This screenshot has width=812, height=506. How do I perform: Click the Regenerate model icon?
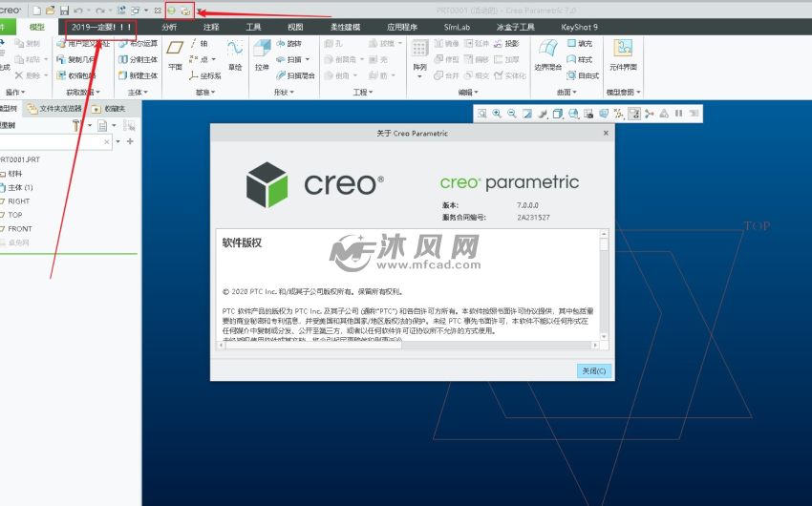point(121,11)
